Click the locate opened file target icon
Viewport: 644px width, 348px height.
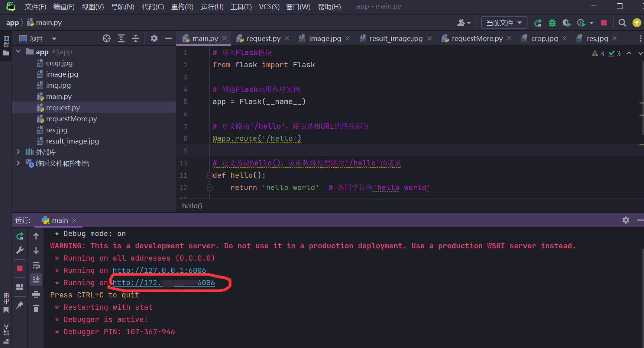(x=107, y=39)
